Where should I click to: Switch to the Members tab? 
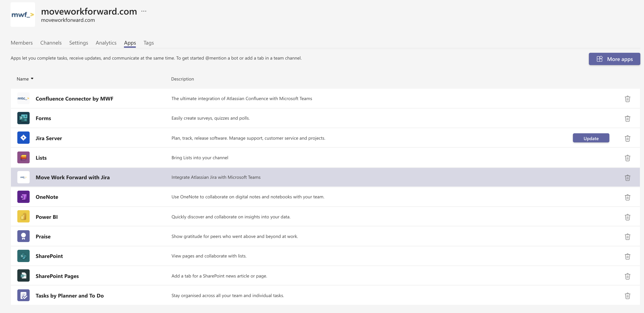[x=21, y=43]
